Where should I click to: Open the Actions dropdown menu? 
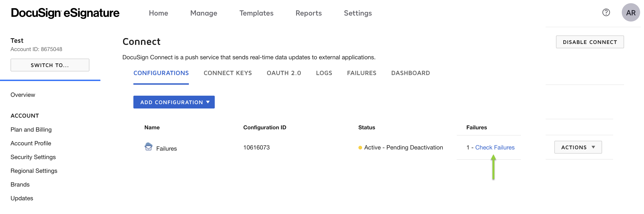click(x=578, y=147)
